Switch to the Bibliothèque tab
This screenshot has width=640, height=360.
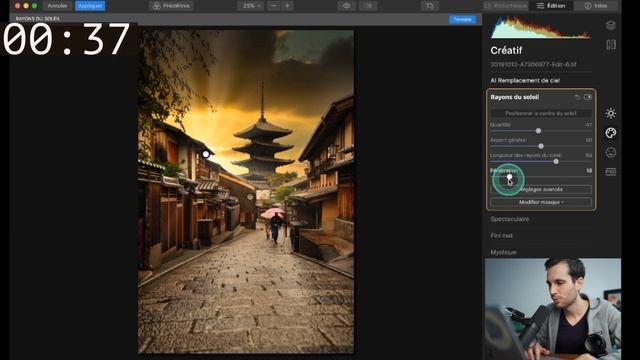pyautogui.click(x=505, y=6)
